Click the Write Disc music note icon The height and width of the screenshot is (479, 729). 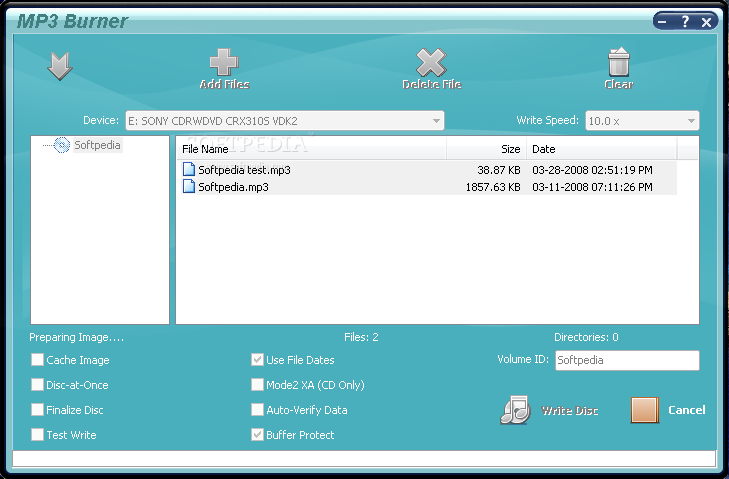pyautogui.click(x=516, y=410)
